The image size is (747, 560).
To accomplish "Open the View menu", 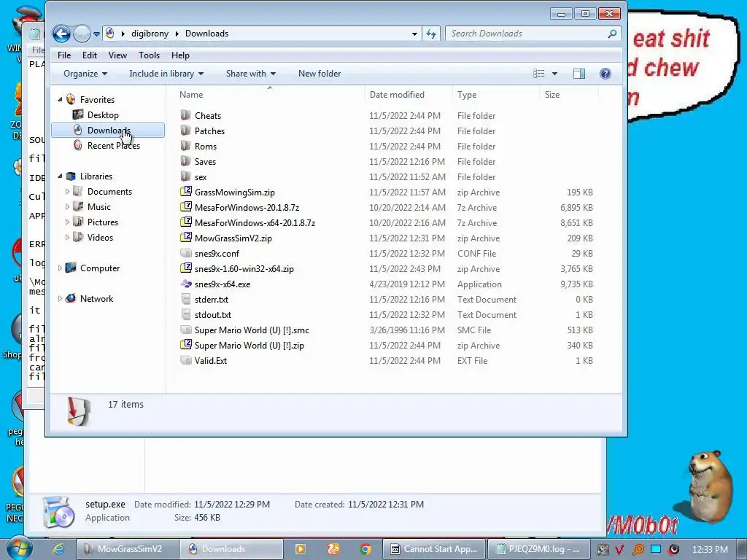I will coord(117,55).
